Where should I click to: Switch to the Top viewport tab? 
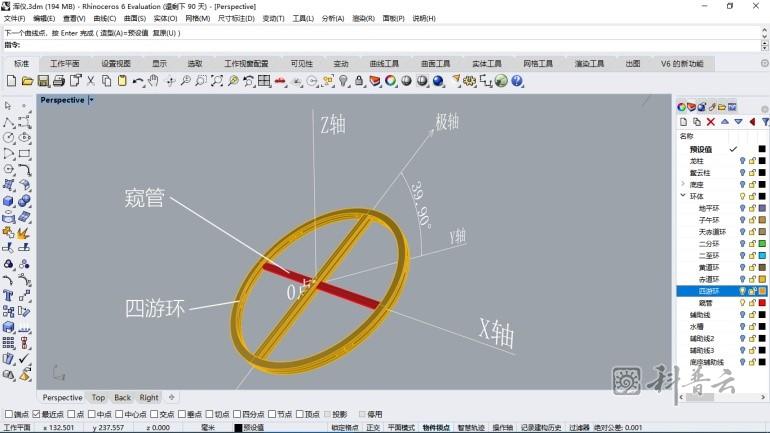[98, 398]
